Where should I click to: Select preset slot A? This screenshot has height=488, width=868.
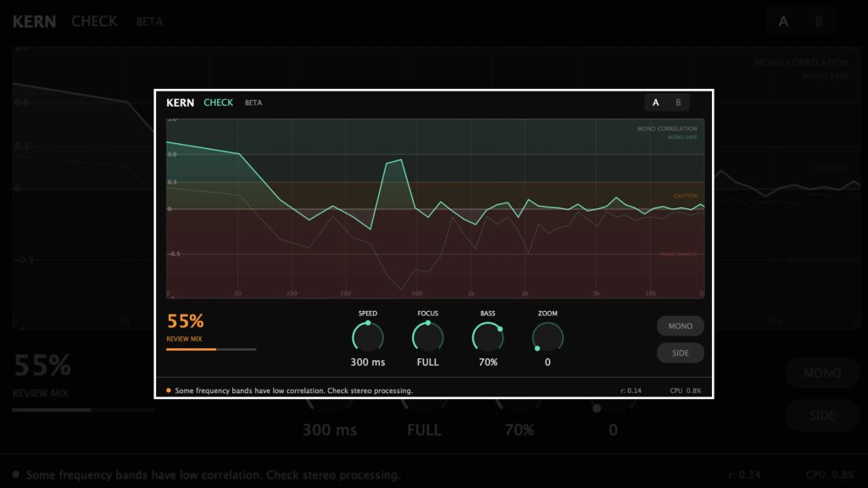[654, 102]
